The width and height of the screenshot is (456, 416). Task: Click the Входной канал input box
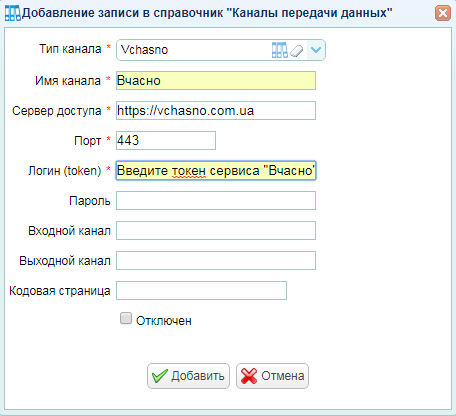click(x=216, y=230)
